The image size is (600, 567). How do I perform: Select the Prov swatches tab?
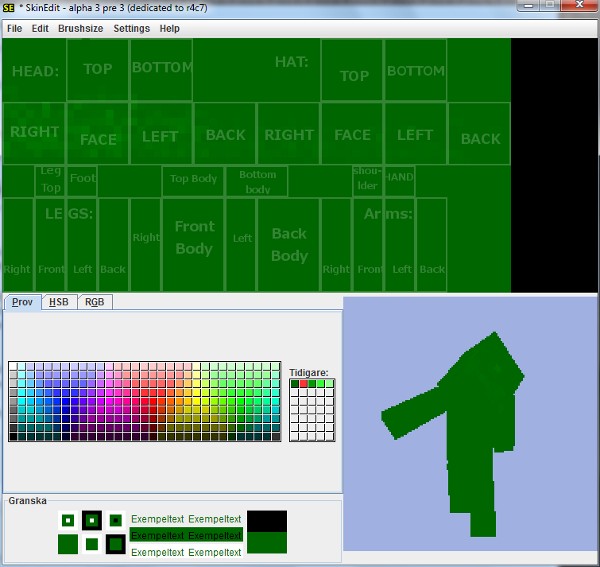[x=23, y=302]
